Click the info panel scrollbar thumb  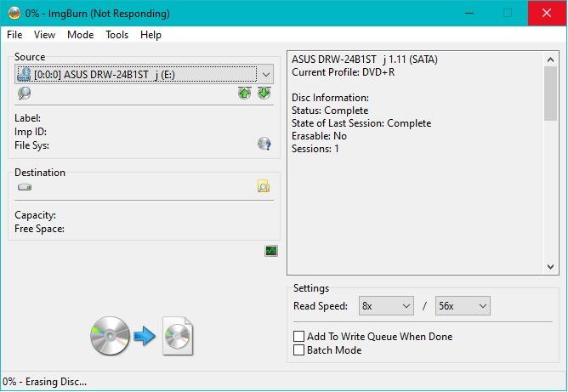point(551,94)
